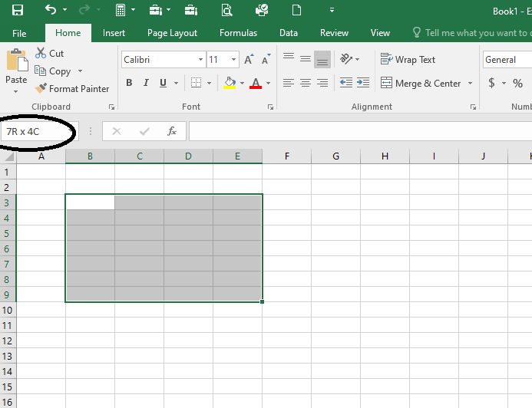This screenshot has height=408, width=532.
Task: Open the Clipboard group dialog launcher
Action: 111,107
